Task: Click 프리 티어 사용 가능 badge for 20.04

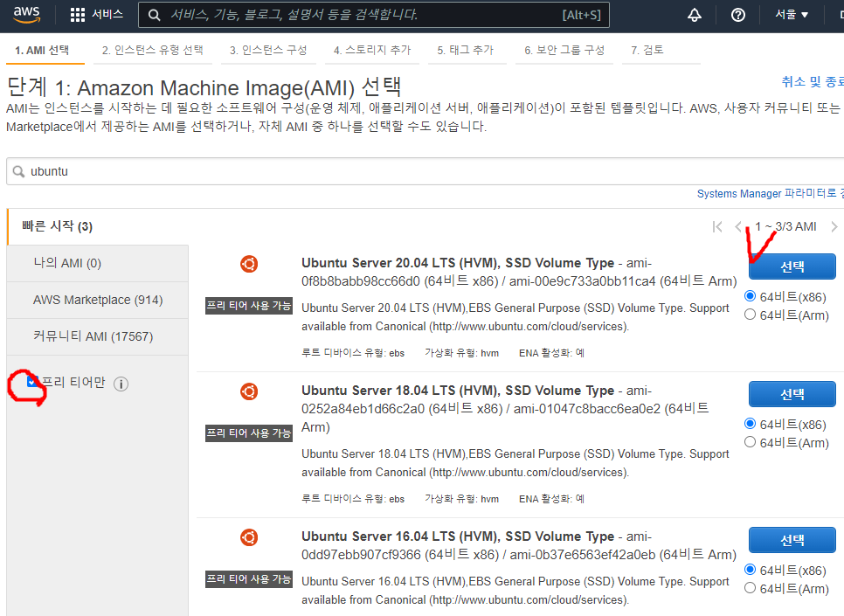Action: coord(249,306)
